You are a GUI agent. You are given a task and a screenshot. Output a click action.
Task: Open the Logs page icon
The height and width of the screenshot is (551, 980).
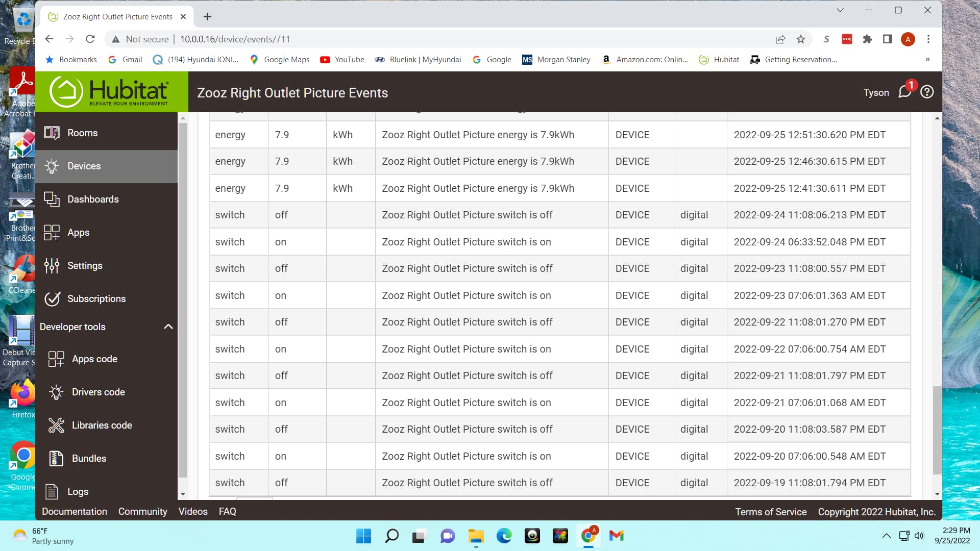point(52,492)
